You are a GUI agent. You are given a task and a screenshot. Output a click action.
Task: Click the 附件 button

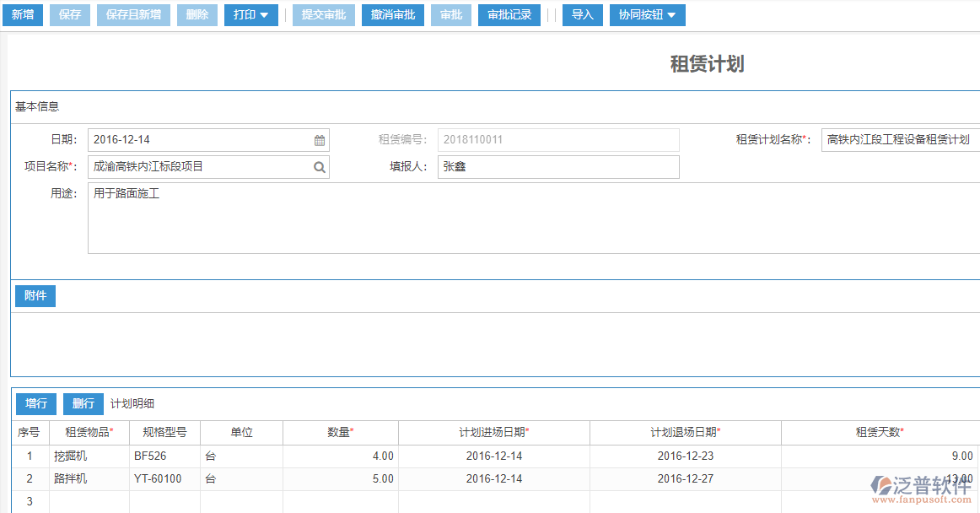click(35, 295)
